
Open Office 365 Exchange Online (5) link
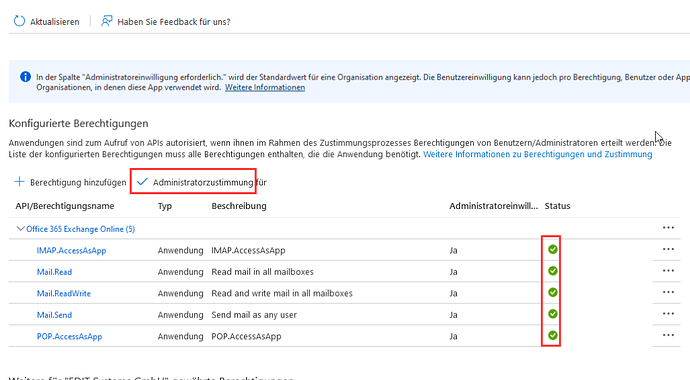point(81,229)
